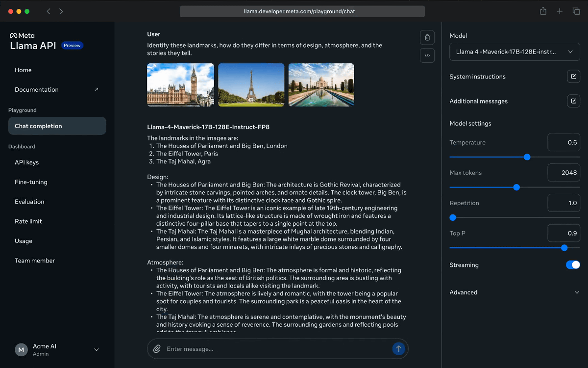
Task: Click the Documentation external link arrow icon
Action: [97, 89]
